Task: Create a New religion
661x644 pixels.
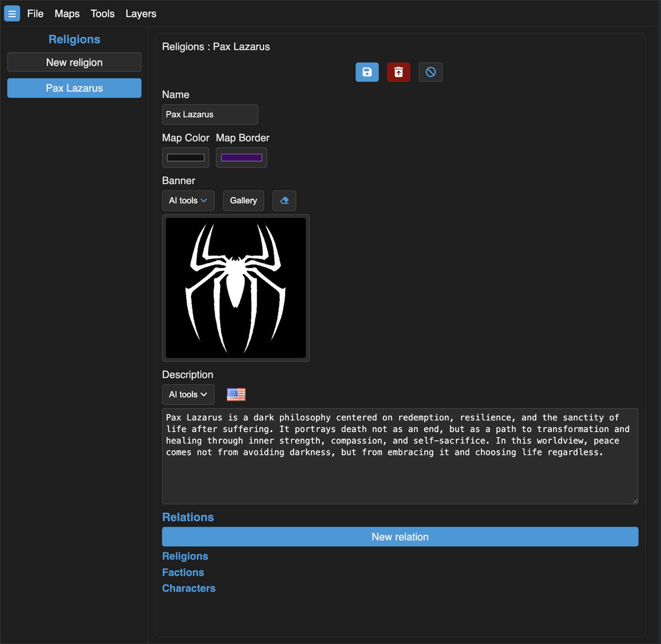Action: pos(74,62)
